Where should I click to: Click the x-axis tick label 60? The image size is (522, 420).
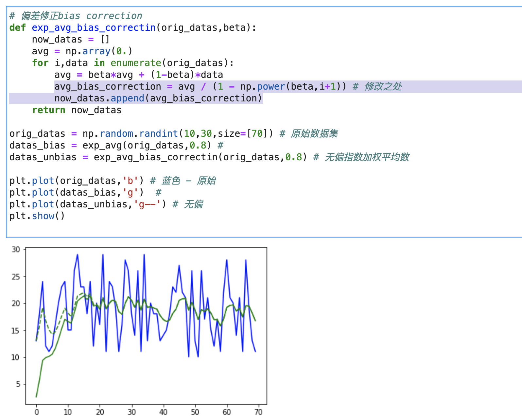[227, 412]
